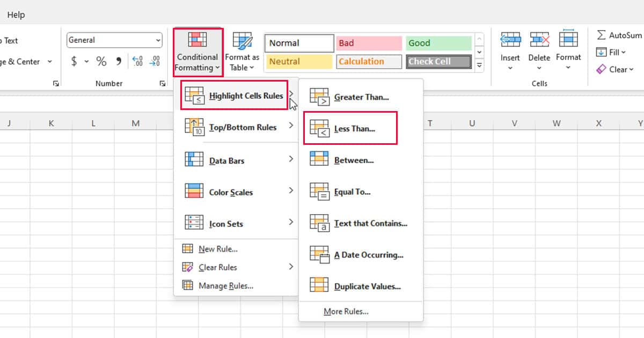Click the Insert cells icon
The height and width of the screenshot is (338, 644).
(510, 40)
